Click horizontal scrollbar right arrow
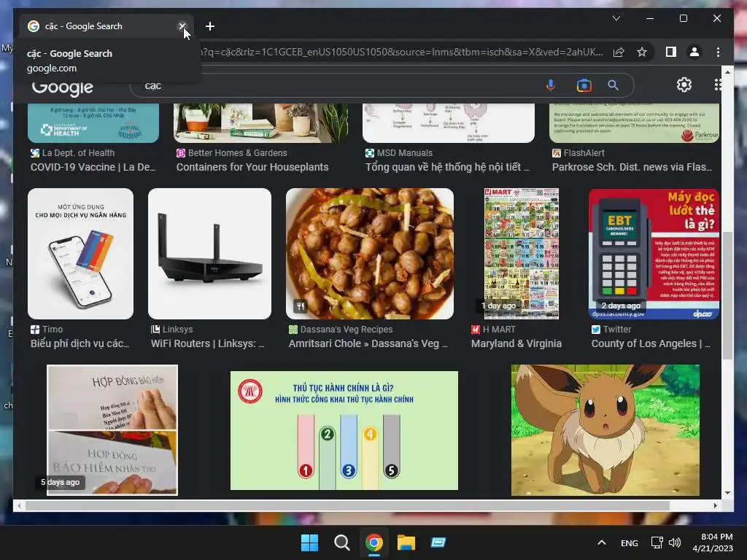 point(715,506)
